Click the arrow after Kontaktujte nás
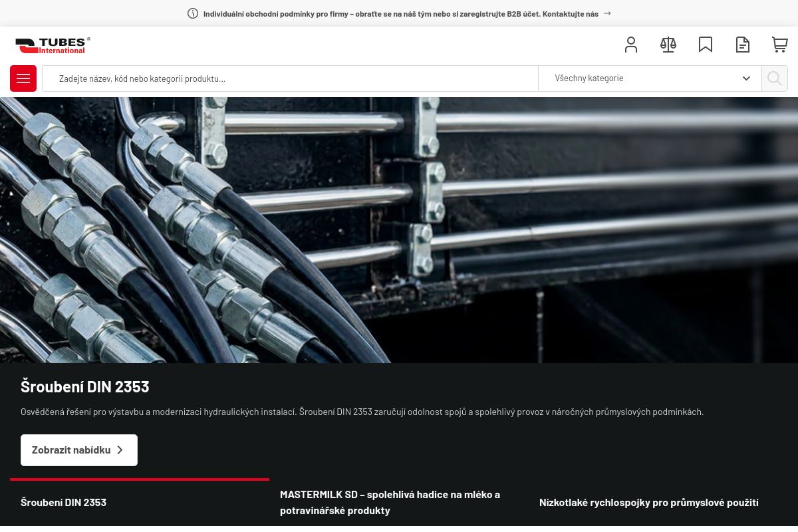The image size is (798, 532). (x=607, y=13)
